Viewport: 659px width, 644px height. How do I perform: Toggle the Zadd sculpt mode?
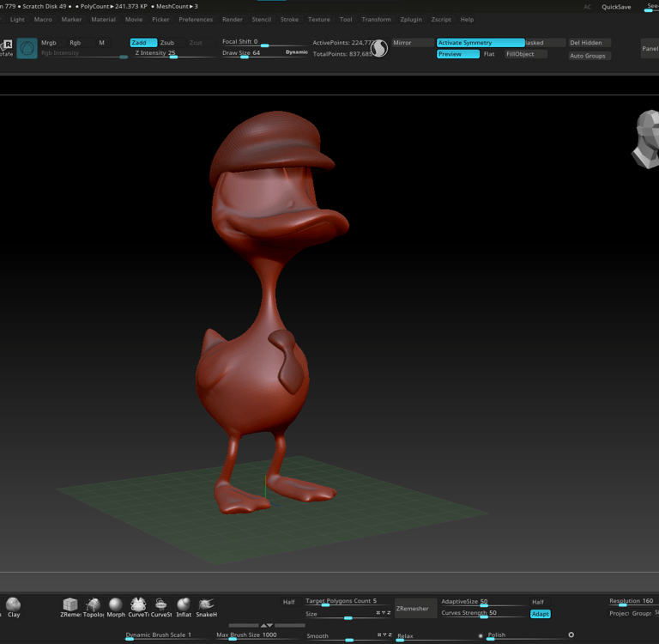coord(142,42)
